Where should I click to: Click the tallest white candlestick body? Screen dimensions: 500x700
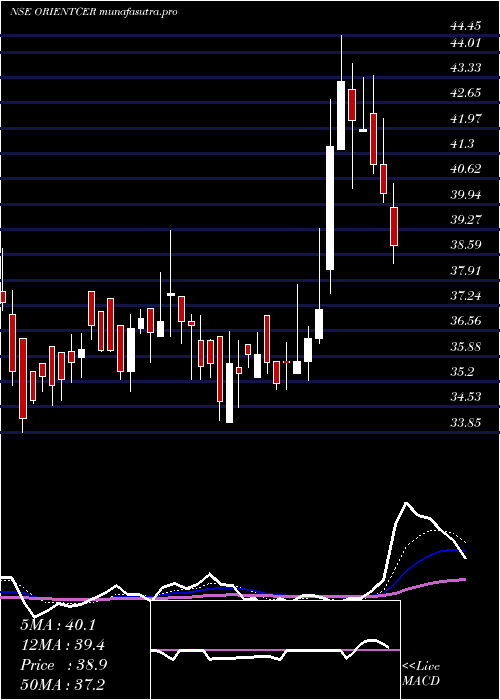pos(330,208)
